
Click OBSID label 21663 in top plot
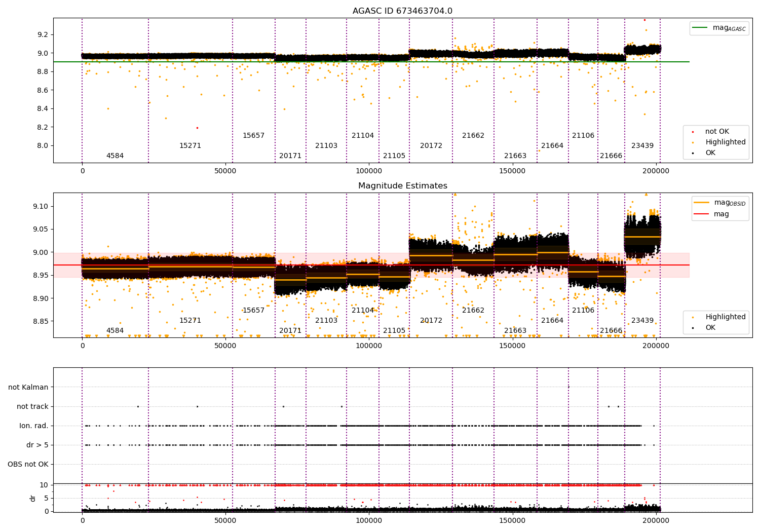[x=515, y=156]
